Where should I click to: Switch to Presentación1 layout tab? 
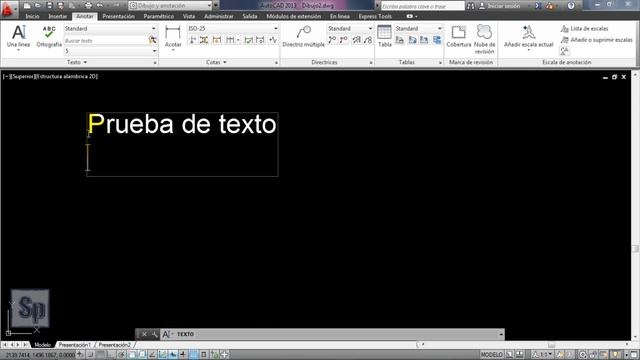74,345
